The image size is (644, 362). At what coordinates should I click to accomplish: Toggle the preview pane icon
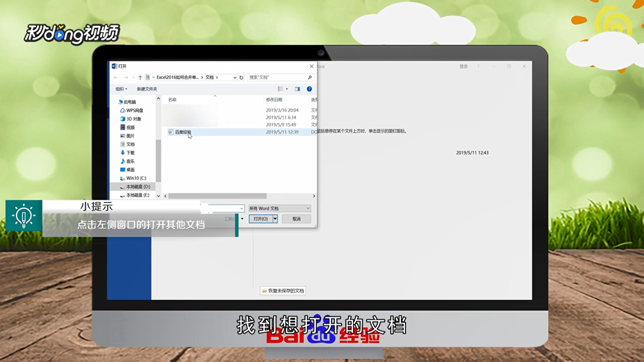pos(297,89)
